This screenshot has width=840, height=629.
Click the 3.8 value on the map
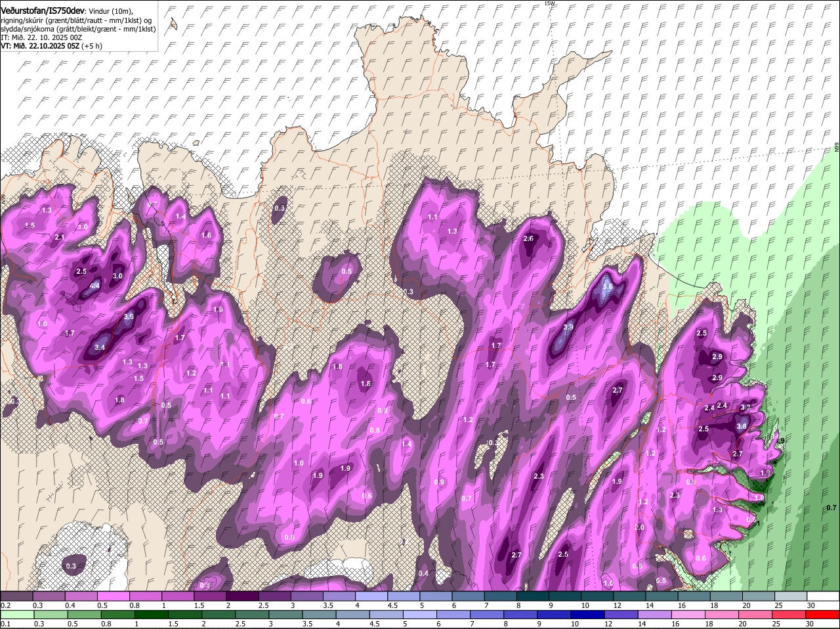(x=742, y=426)
